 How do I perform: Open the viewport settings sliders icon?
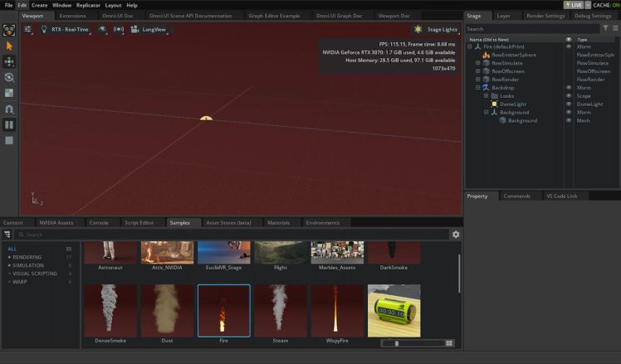[x=27, y=29]
